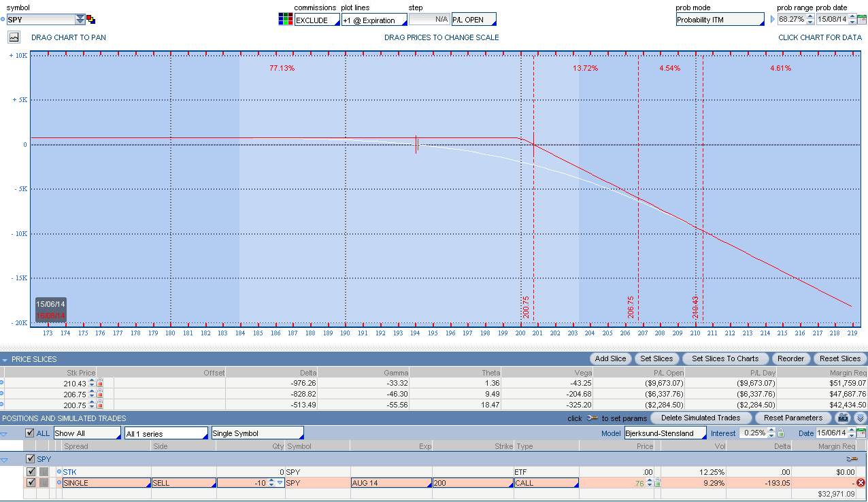
Task: Open the Model Bjerksund-Stensland dropdown
Action: click(665, 433)
